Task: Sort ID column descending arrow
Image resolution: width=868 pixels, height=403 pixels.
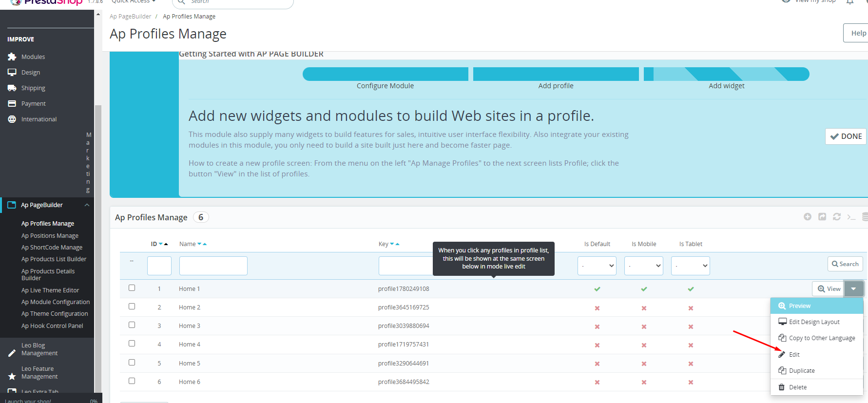Action: point(161,244)
